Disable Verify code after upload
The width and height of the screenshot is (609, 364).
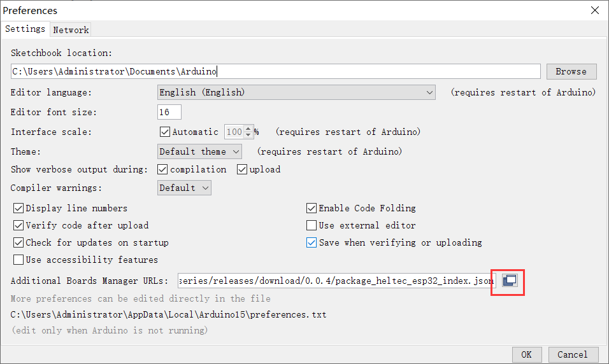18,225
